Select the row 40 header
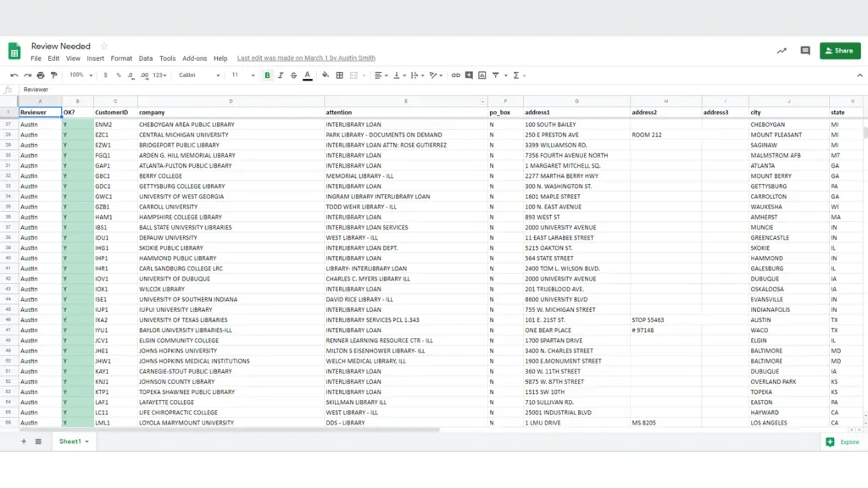 (8, 258)
